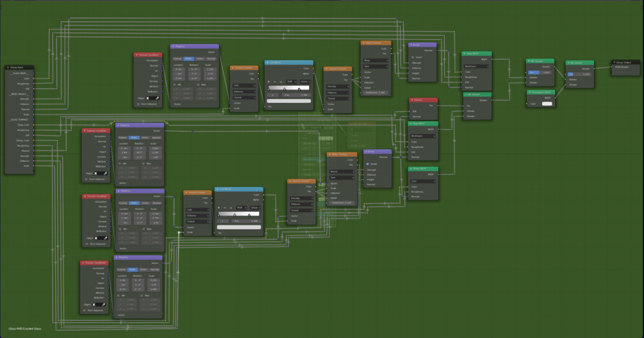Select Texture type tab on bottommost Mapping node
This screenshot has width=644, height=338.
122,270
